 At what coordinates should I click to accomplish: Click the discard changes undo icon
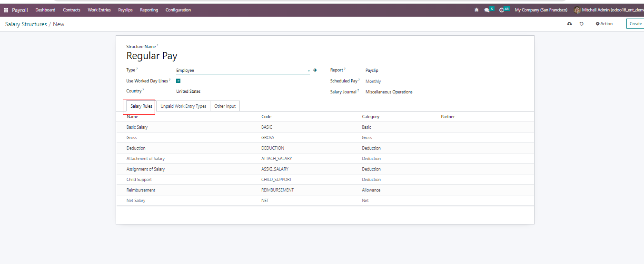click(582, 24)
